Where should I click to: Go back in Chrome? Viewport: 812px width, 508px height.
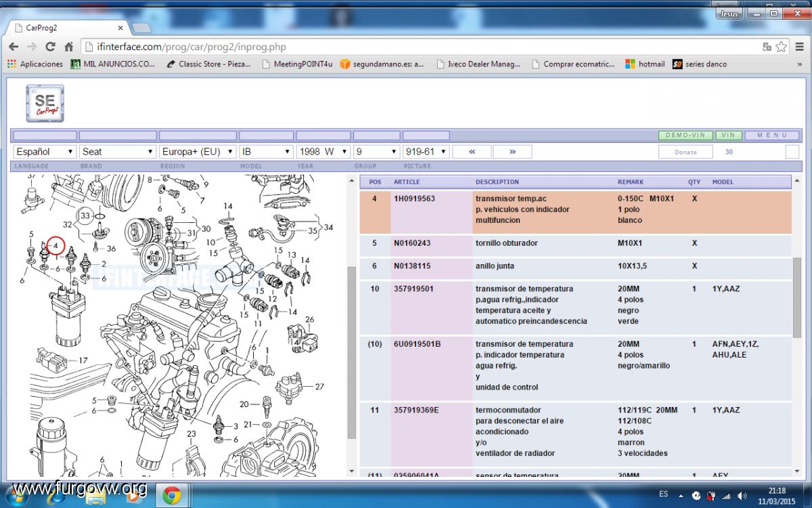point(14,47)
